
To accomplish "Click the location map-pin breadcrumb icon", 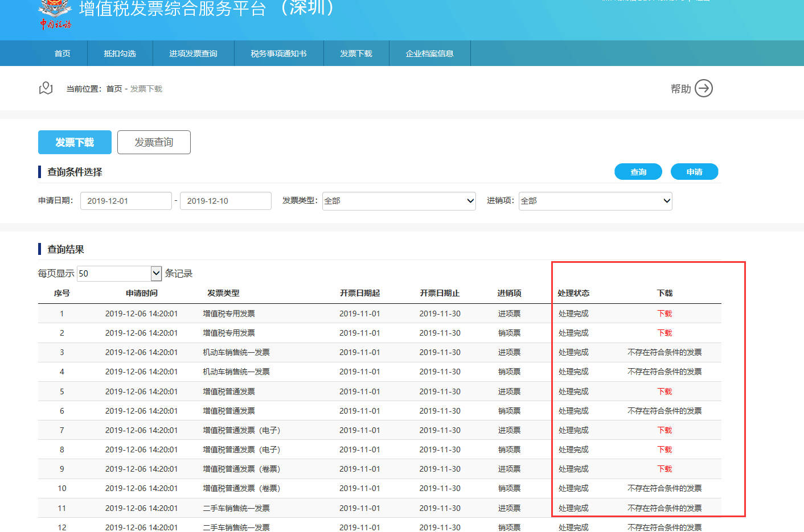I will click(x=46, y=88).
